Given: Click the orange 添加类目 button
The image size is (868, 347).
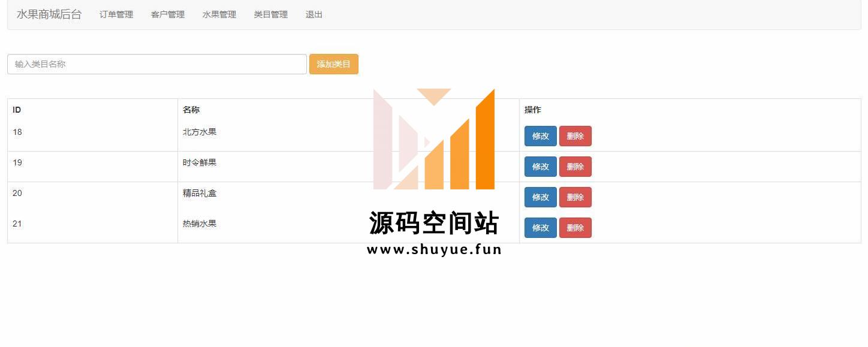Looking at the screenshot, I should [x=334, y=64].
